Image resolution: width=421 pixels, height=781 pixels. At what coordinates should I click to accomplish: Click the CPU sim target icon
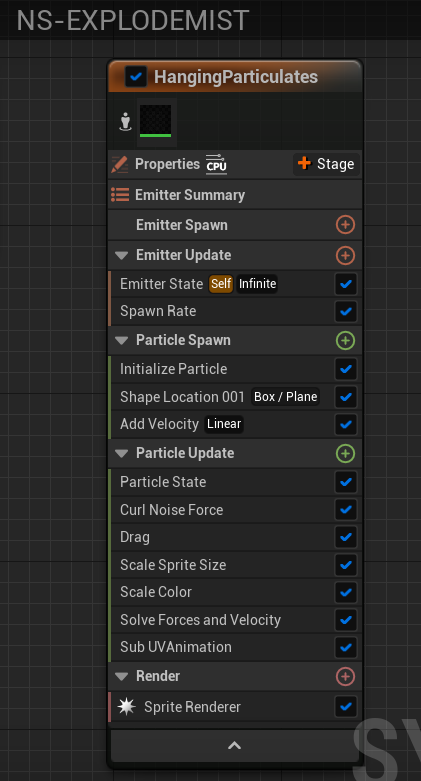click(216, 164)
